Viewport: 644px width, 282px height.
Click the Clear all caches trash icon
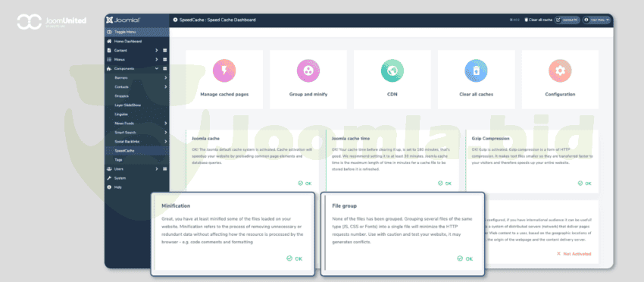[x=476, y=70]
